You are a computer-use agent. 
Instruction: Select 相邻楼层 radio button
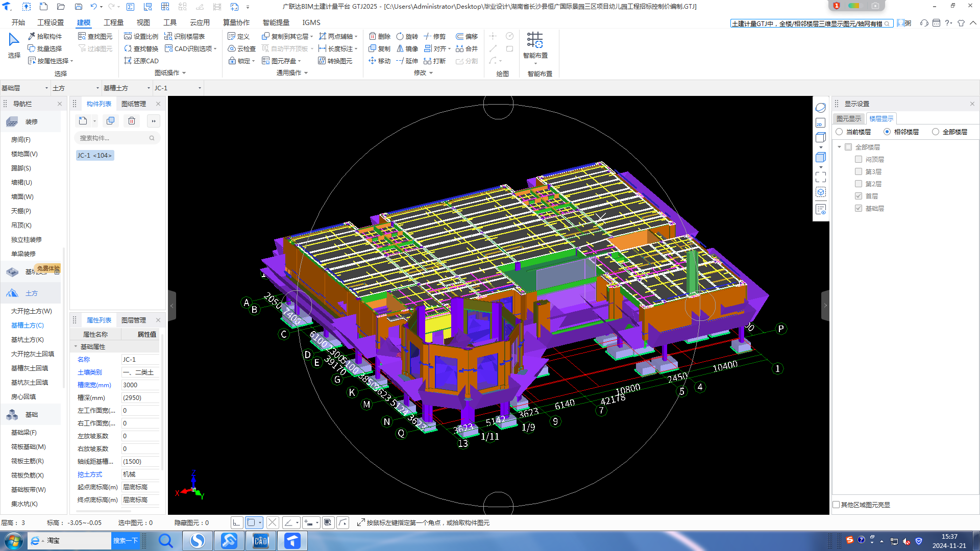[x=887, y=132]
